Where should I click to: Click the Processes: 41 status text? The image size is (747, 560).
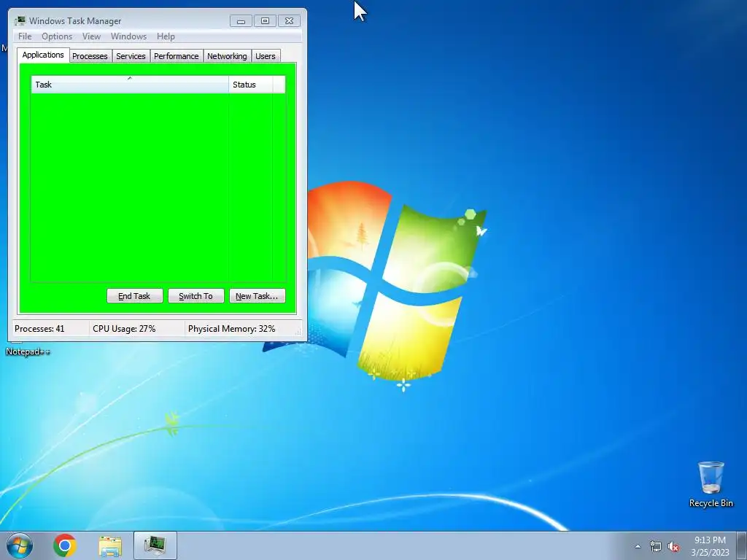click(x=39, y=329)
